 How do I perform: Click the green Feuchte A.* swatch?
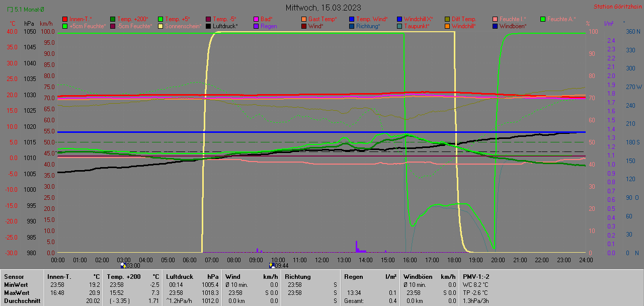(543, 19)
